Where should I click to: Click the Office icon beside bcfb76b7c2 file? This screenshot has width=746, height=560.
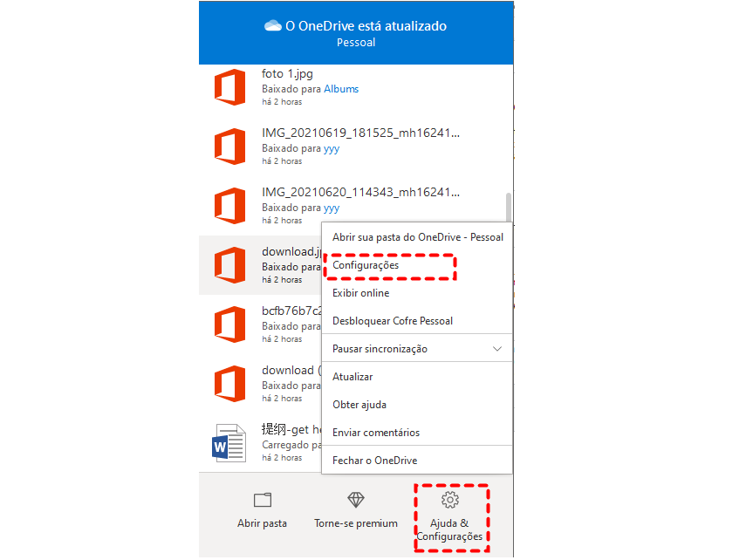229,324
